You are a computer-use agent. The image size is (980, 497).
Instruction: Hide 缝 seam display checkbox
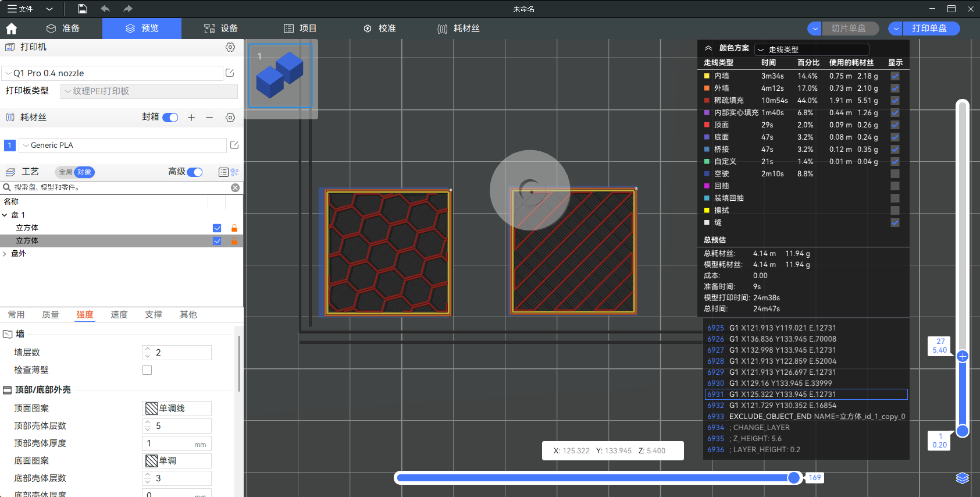point(895,223)
